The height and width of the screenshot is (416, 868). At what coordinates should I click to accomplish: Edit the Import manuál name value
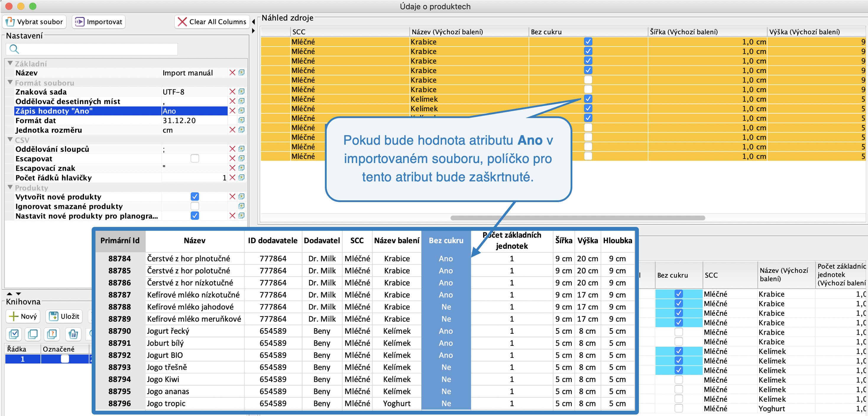pos(195,73)
